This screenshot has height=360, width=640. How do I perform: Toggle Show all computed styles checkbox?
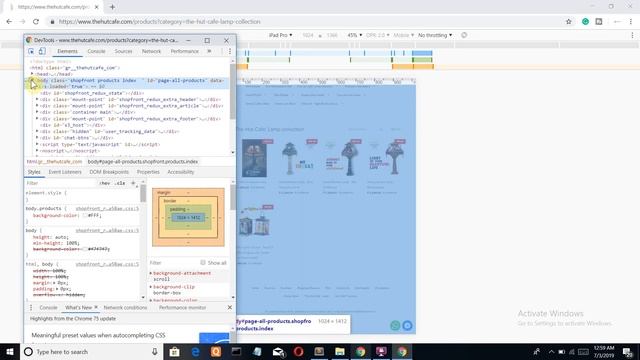click(203, 262)
